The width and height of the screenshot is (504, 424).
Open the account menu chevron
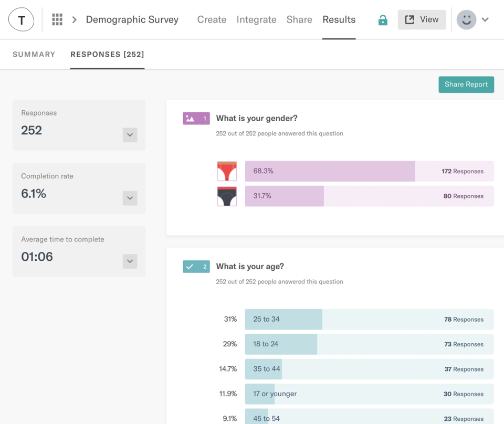coord(485,19)
